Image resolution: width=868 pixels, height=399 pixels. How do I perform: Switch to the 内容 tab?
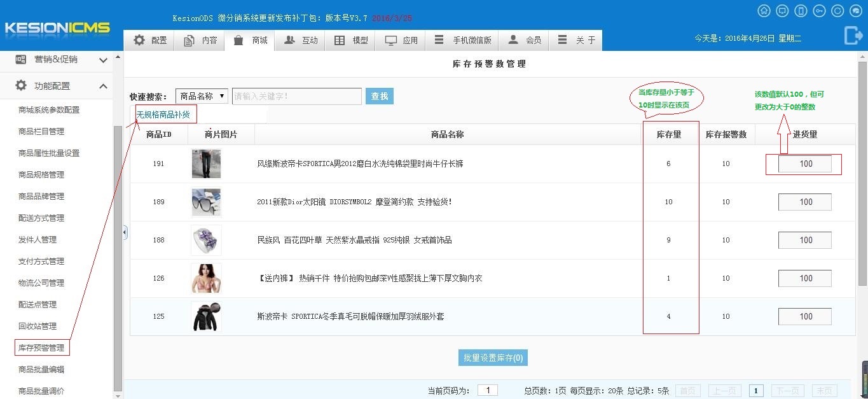200,40
